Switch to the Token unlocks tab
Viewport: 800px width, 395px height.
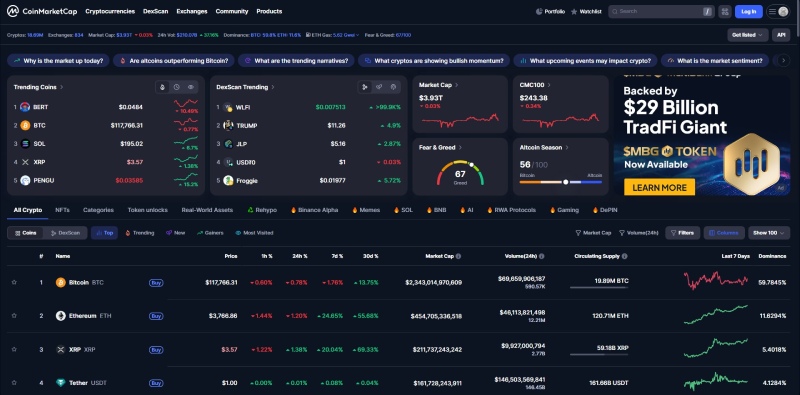coord(147,210)
